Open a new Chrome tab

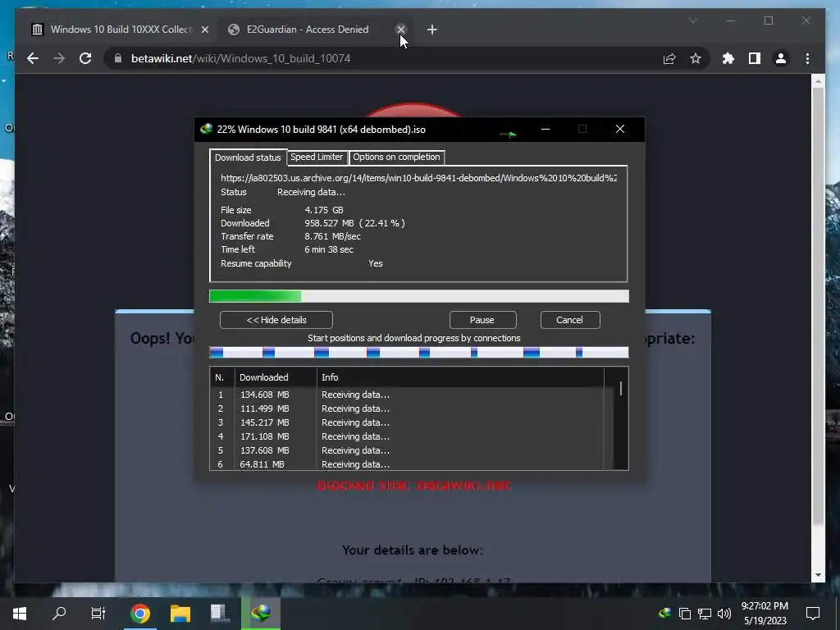[x=431, y=30]
